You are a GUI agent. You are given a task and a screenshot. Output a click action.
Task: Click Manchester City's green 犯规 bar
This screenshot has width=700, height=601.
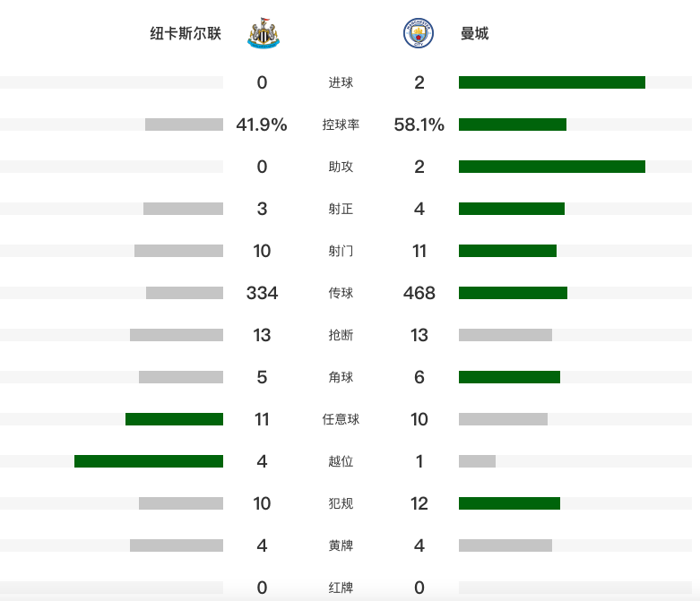(509, 503)
